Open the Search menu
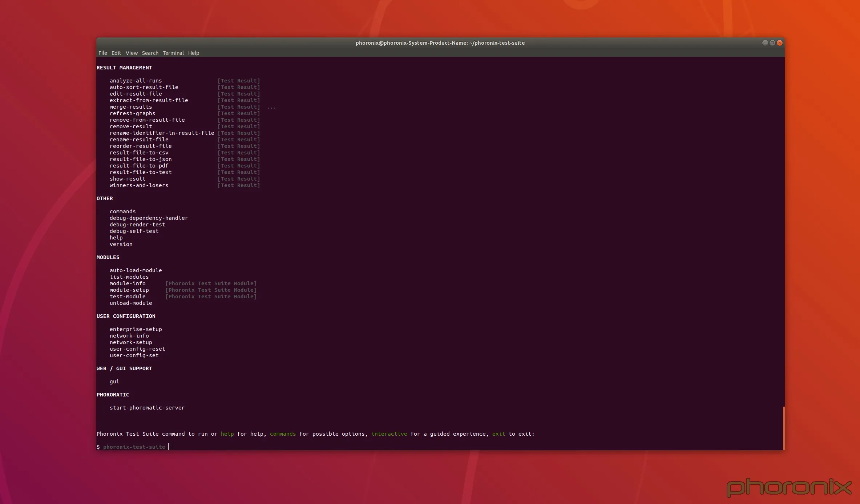Viewport: 860px width, 504px height. pyautogui.click(x=150, y=53)
